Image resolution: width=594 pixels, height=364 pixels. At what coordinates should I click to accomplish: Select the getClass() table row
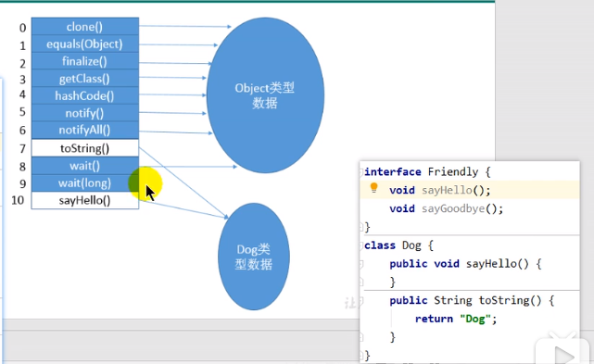click(x=85, y=79)
